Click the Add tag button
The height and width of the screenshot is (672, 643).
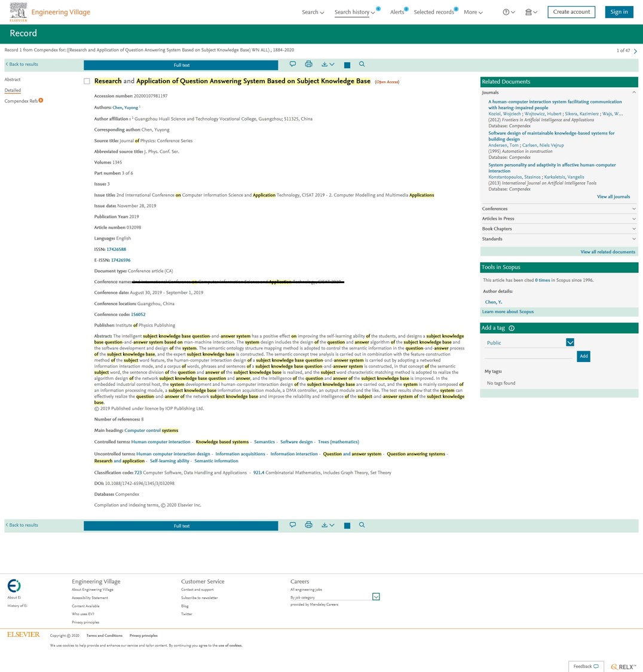pyautogui.click(x=583, y=356)
